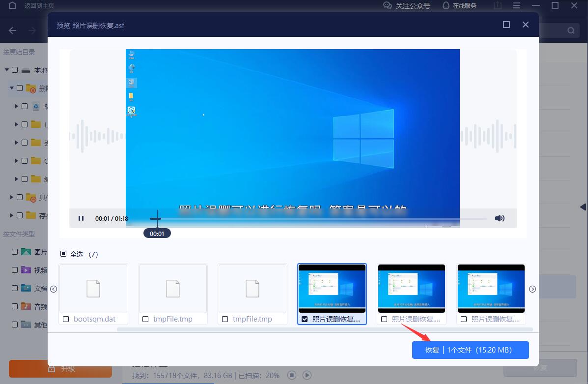Mute the preview volume speaker icon
Screen dimensions: 588x384
pos(500,218)
